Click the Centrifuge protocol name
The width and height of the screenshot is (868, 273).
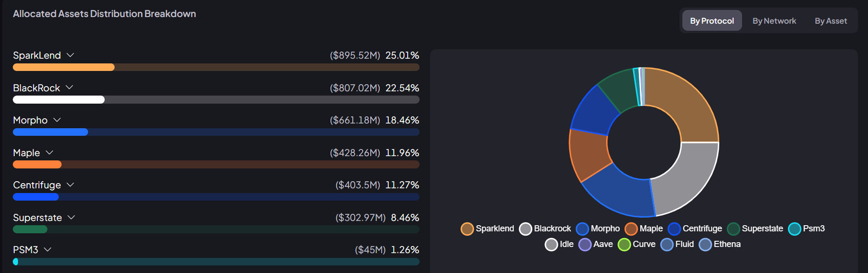(37, 185)
